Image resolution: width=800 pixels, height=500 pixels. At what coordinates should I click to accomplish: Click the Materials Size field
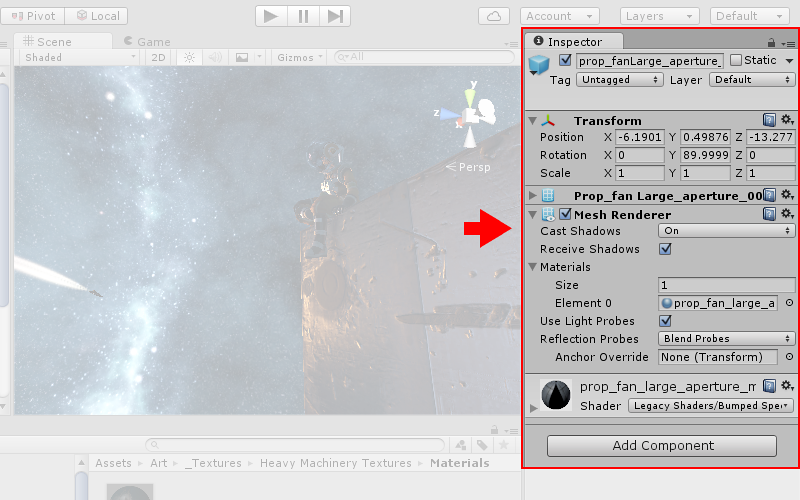click(x=727, y=285)
